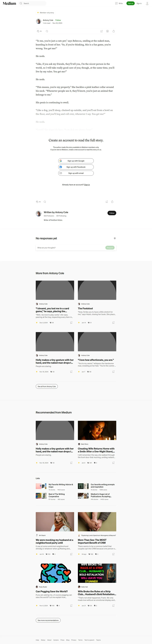Open the Katie Hail author link
Screen dimensions: 152x644
84,587
